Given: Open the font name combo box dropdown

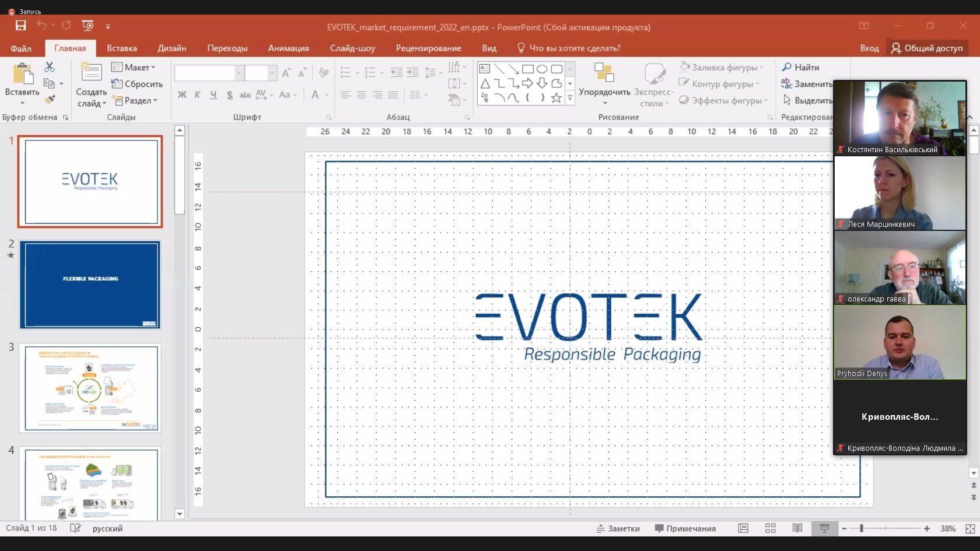Looking at the screenshot, I should coord(239,73).
